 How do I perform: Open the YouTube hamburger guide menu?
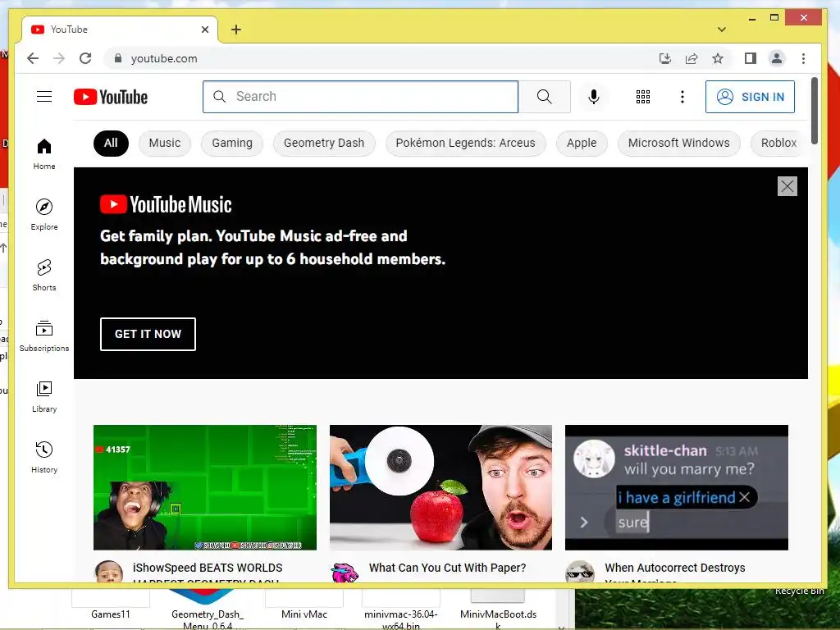[x=44, y=97]
